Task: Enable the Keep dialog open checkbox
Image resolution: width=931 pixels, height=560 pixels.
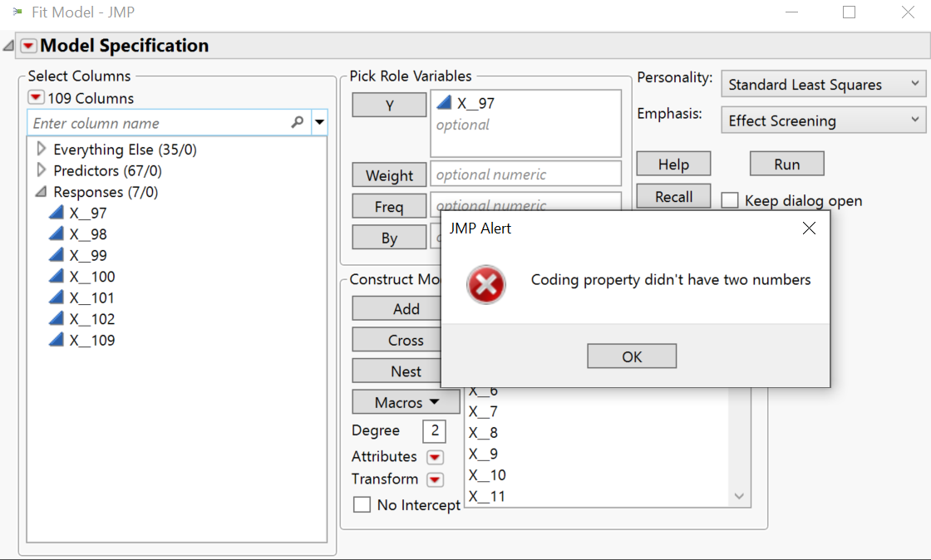Action: [730, 200]
